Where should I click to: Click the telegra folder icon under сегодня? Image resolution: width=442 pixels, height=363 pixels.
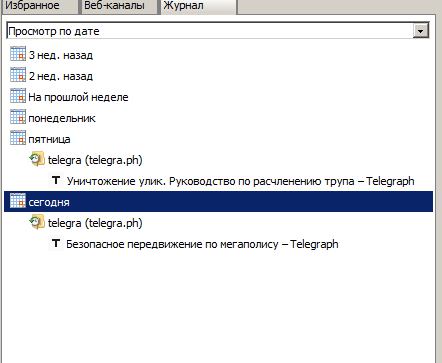coord(37,222)
